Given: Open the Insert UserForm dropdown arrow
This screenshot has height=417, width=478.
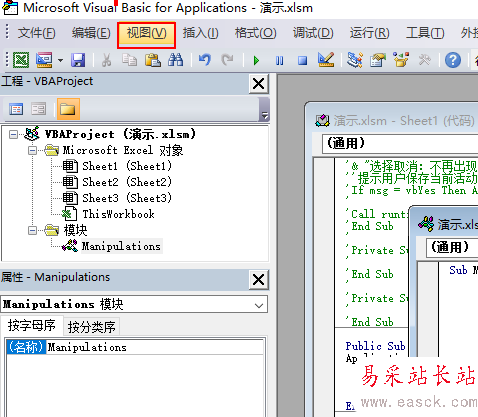Looking at the screenshot, I should pos(60,60).
